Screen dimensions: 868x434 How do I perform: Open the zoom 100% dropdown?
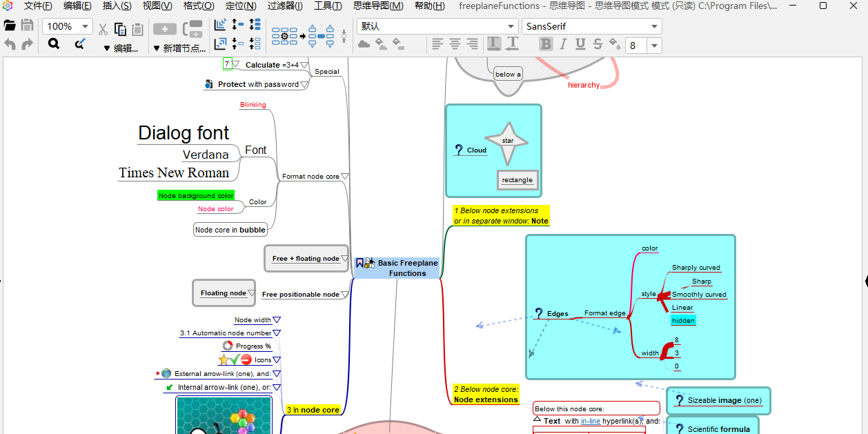coord(86,27)
